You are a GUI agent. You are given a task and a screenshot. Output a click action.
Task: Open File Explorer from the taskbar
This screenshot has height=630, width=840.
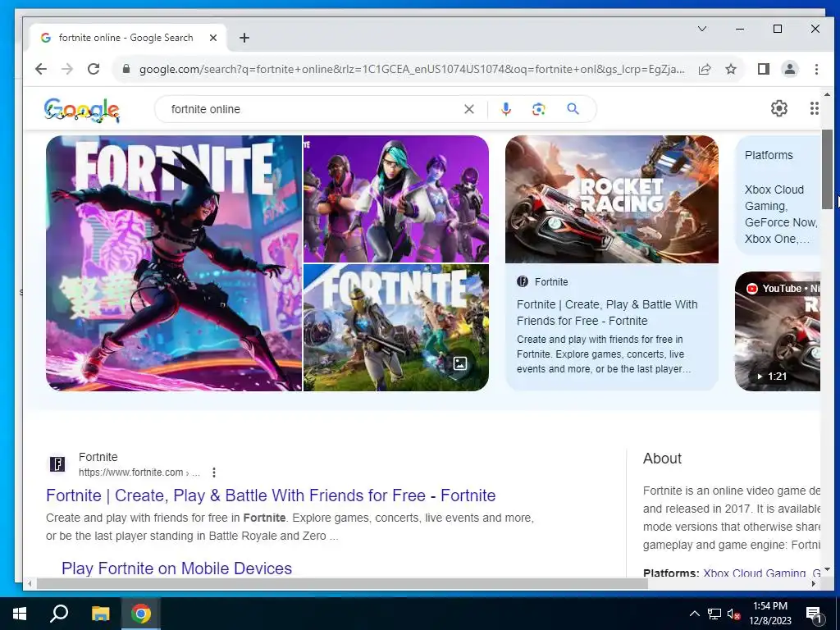[100, 614]
